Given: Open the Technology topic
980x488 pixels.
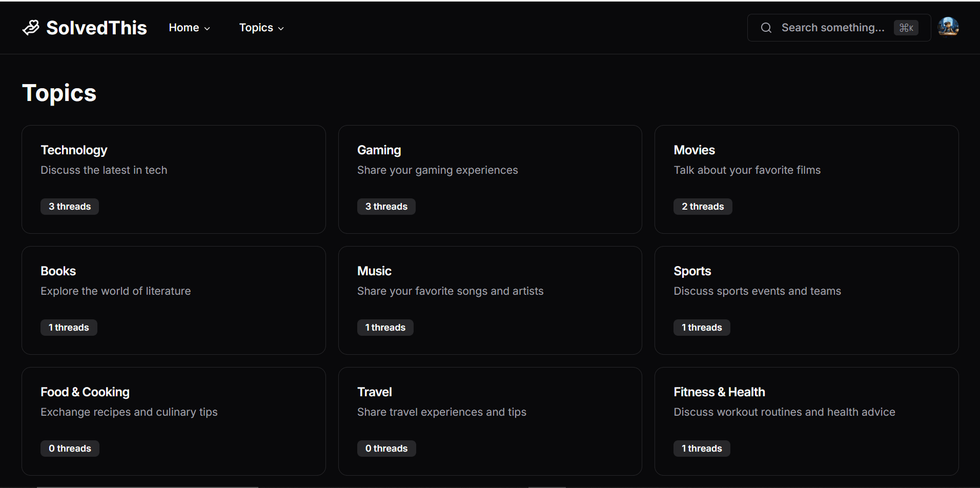Looking at the screenshot, I should pyautogui.click(x=74, y=150).
